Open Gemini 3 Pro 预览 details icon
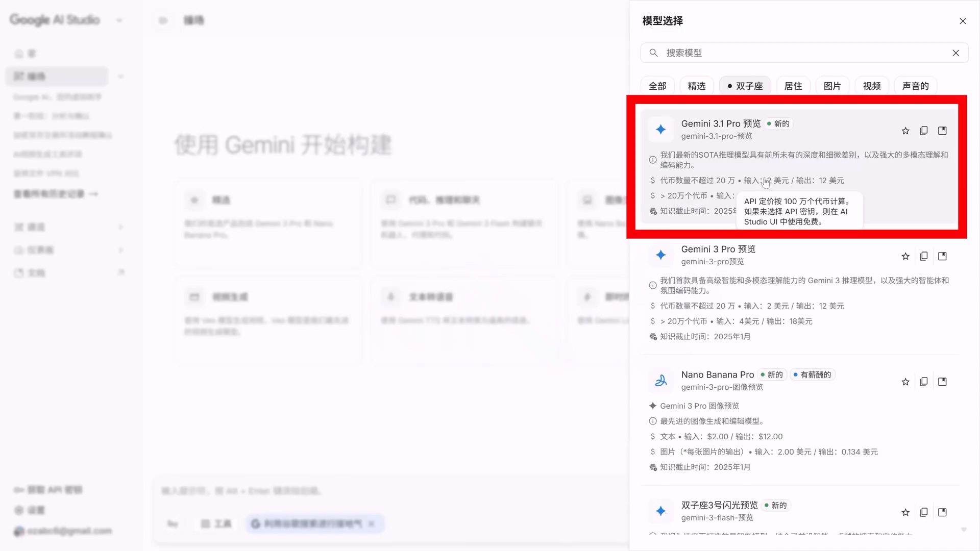Screen dimensions: 980x551 (942, 257)
